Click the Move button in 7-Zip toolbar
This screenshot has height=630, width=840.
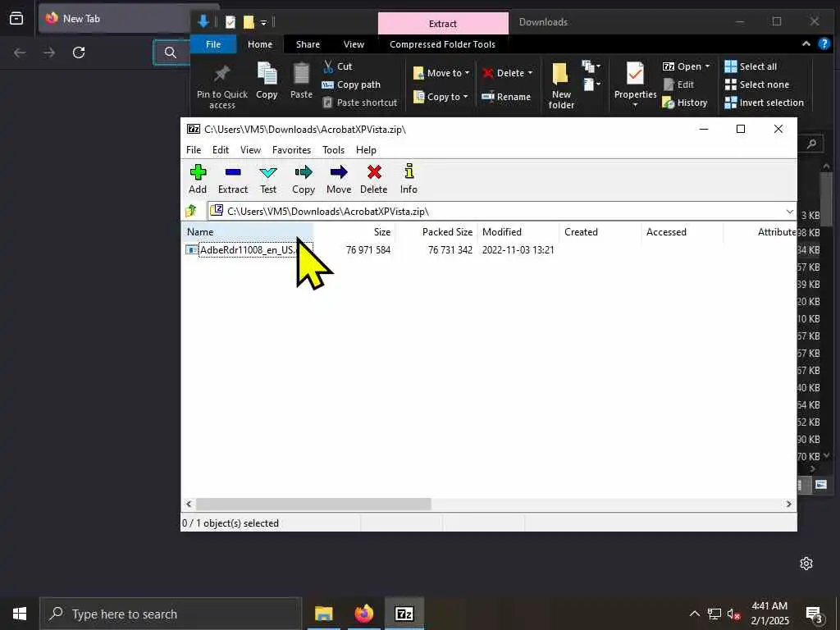[x=339, y=179]
